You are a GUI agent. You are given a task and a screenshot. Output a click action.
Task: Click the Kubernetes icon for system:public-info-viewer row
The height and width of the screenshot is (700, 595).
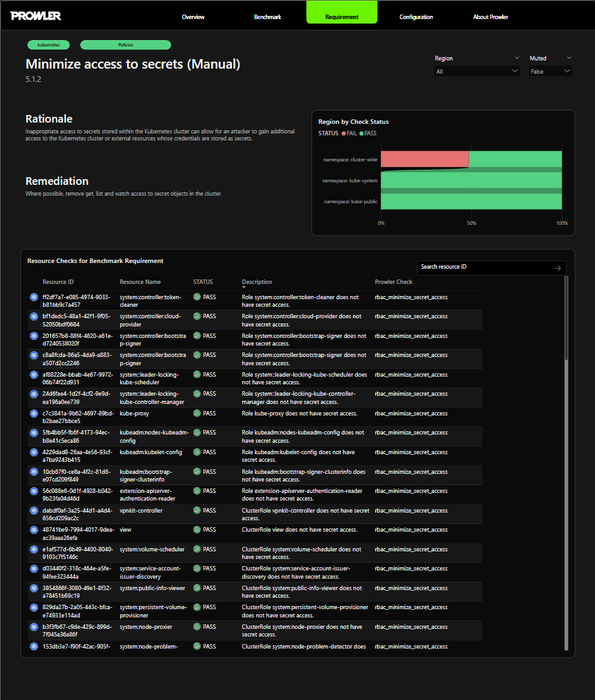(x=34, y=588)
